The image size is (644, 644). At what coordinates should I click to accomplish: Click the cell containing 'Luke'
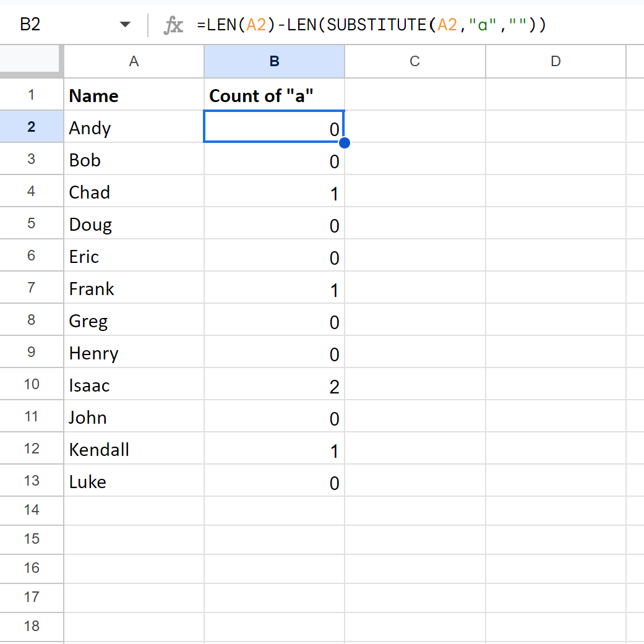click(x=134, y=481)
